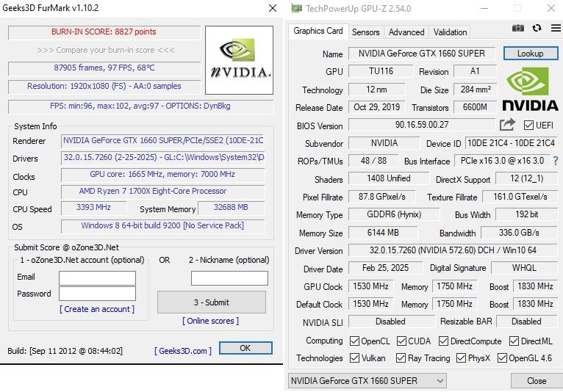
Task: Open the Validation tab
Action: (450, 32)
